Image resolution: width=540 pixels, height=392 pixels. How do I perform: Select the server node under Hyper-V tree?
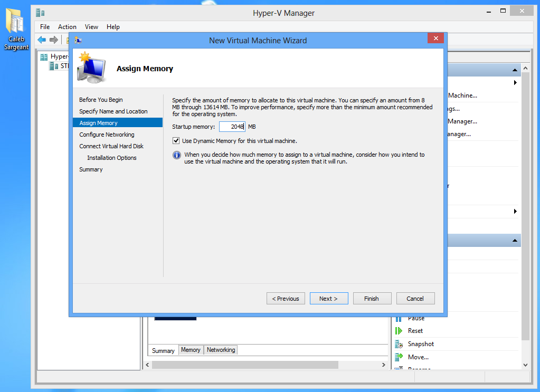pyautogui.click(x=59, y=66)
